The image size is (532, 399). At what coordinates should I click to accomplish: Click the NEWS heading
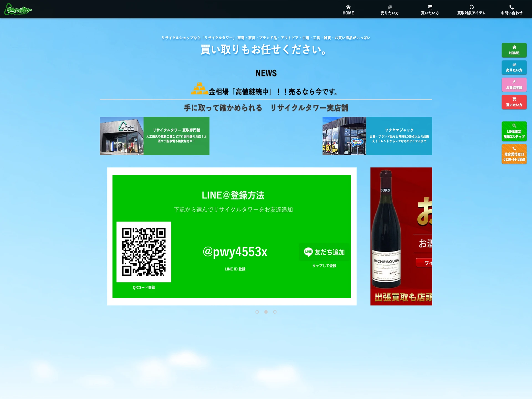pyautogui.click(x=266, y=73)
